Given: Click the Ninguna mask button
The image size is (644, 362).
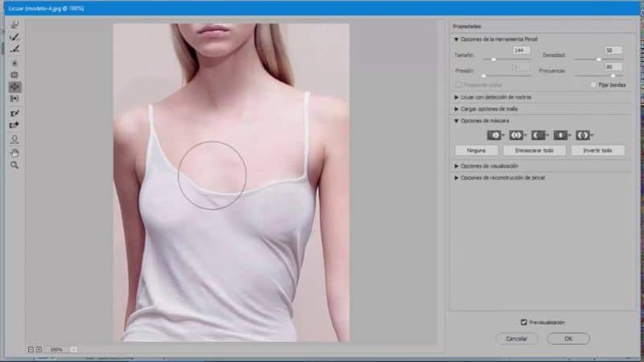Looking at the screenshot, I should (477, 150).
